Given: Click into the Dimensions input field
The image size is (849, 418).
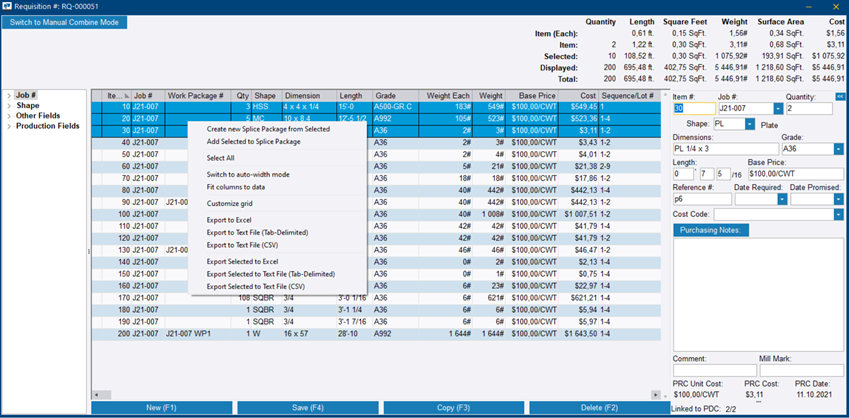Looking at the screenshot, I should (724, 149).
